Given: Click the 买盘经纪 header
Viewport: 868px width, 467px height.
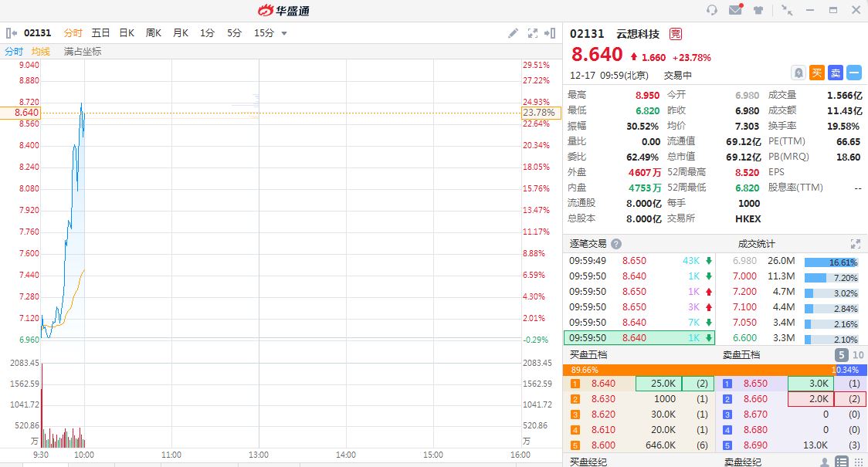Looking at the screenshot, I should tap(588, 462).
